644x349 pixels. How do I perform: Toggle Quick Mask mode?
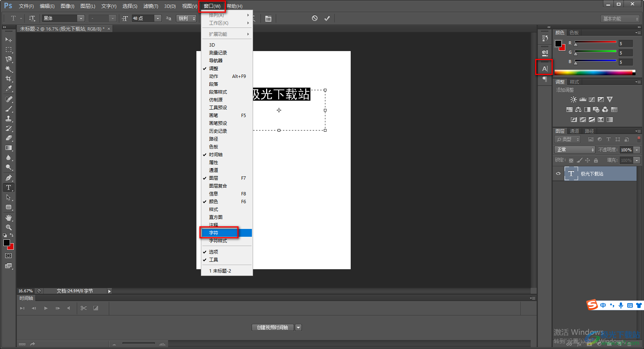(9, 256)
